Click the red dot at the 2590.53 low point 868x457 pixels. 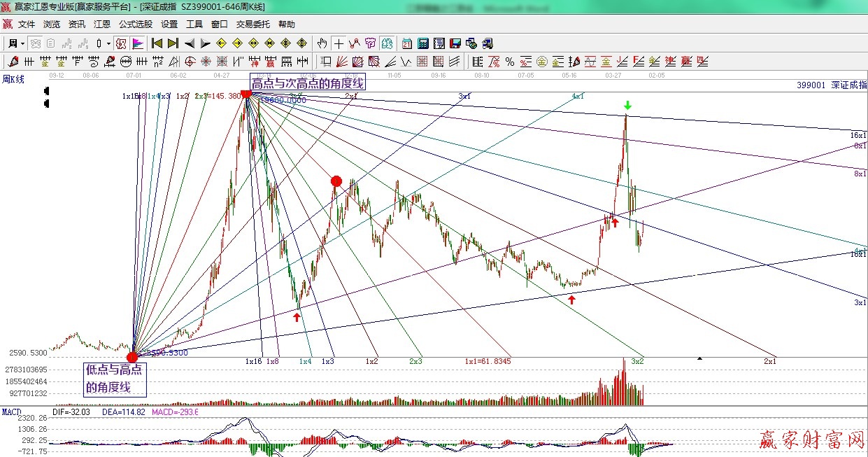point(132,358)
